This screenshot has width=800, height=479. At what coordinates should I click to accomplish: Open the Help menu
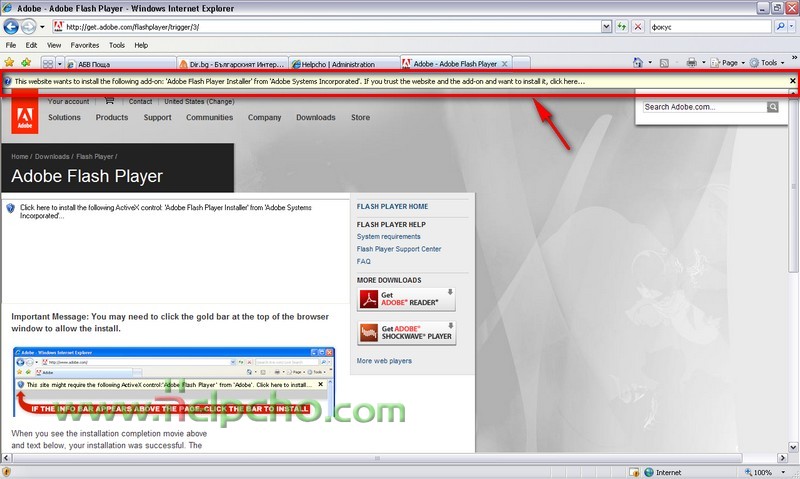click(x=141, y=45)
